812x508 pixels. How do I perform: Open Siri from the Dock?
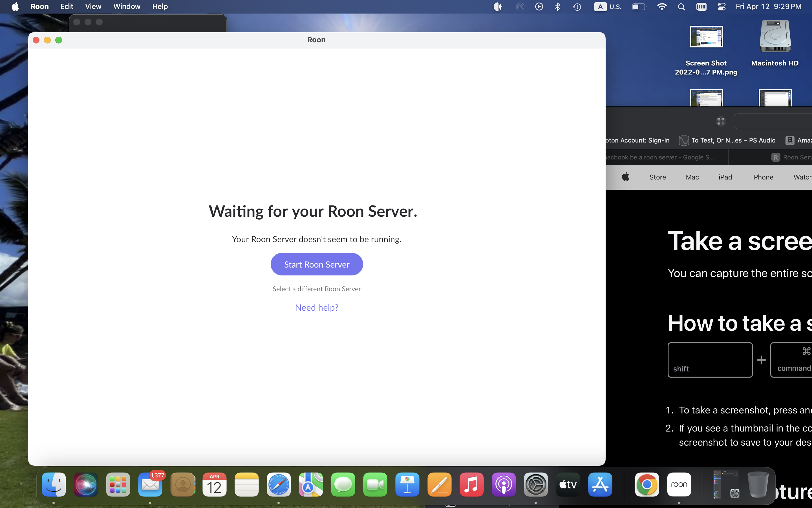[x=86, y=485]
